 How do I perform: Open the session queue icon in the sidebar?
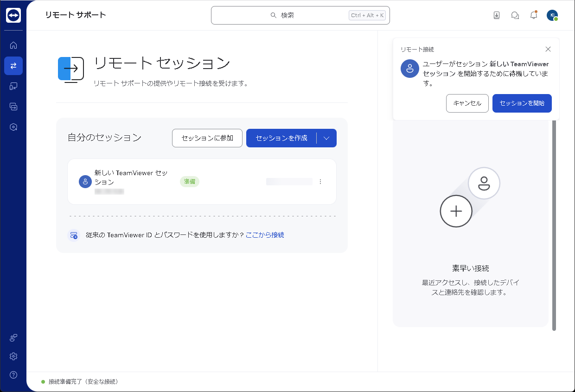tap(13, 107)
